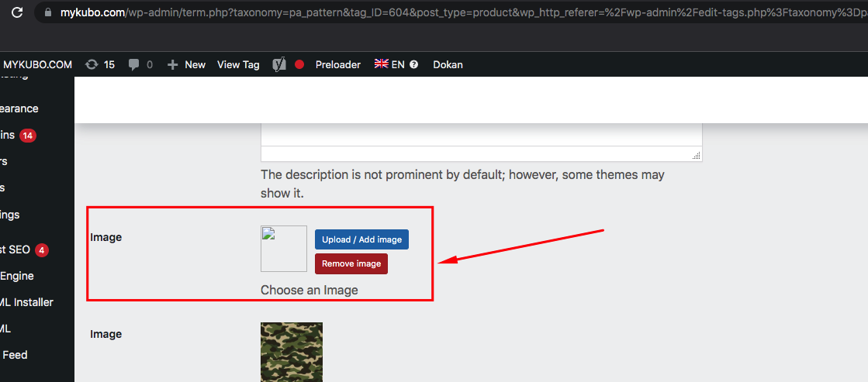
Task: Click the 'Choose an Image' text
Action: pos(310,291)
